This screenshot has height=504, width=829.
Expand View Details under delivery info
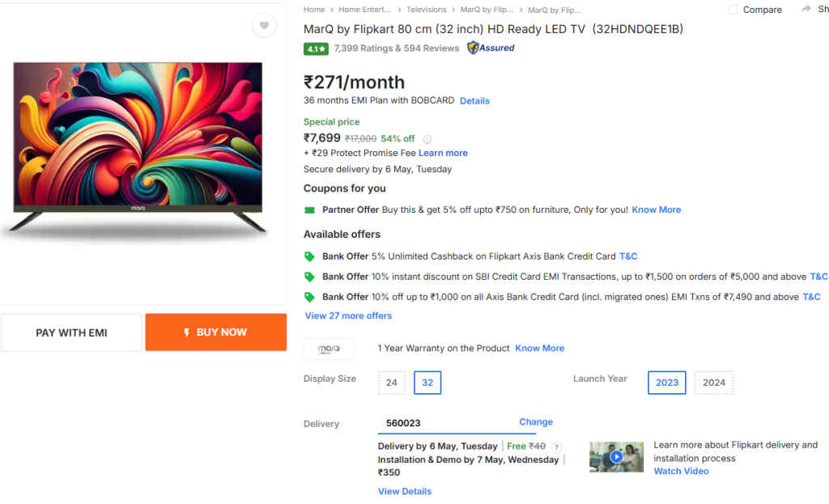pyautogui.click(x=404, y=491)
